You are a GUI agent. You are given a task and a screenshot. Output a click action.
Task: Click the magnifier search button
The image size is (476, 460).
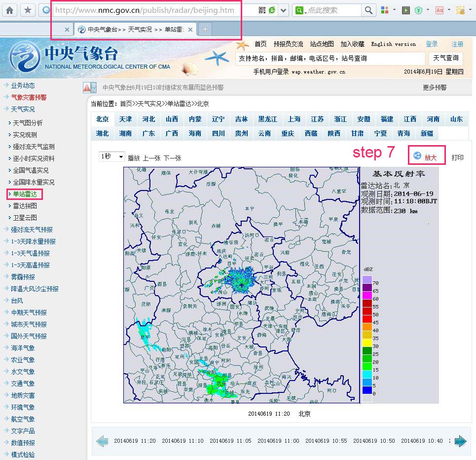tap(368, 11)
